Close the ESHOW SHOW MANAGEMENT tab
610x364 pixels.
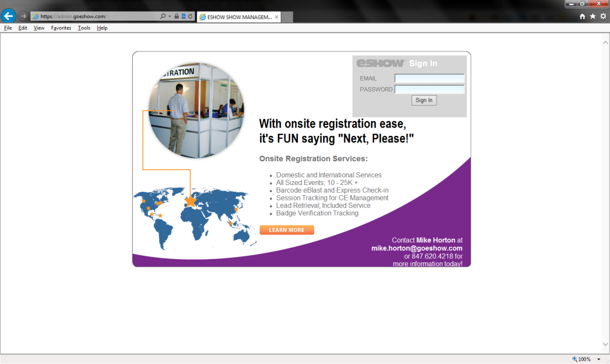[x=276, y=17]
